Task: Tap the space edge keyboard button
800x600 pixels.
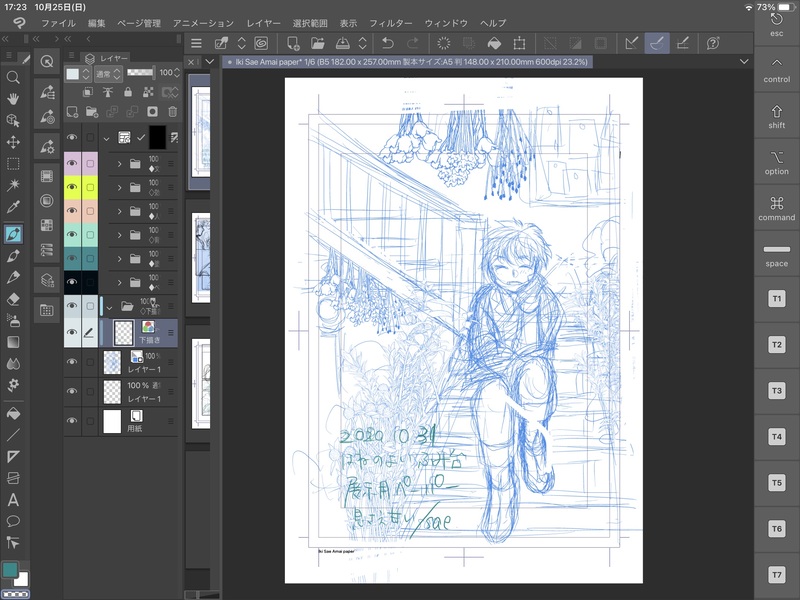Action: [x=777, y=255]
